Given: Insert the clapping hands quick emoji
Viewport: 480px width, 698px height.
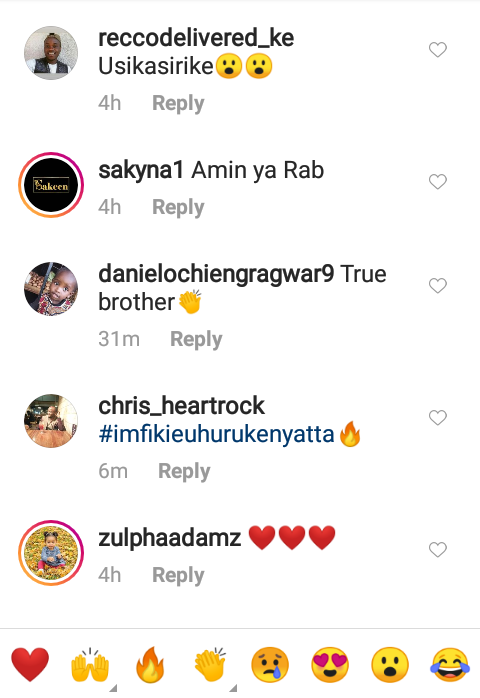Looking at the screenshot, I should click(210, 665).
